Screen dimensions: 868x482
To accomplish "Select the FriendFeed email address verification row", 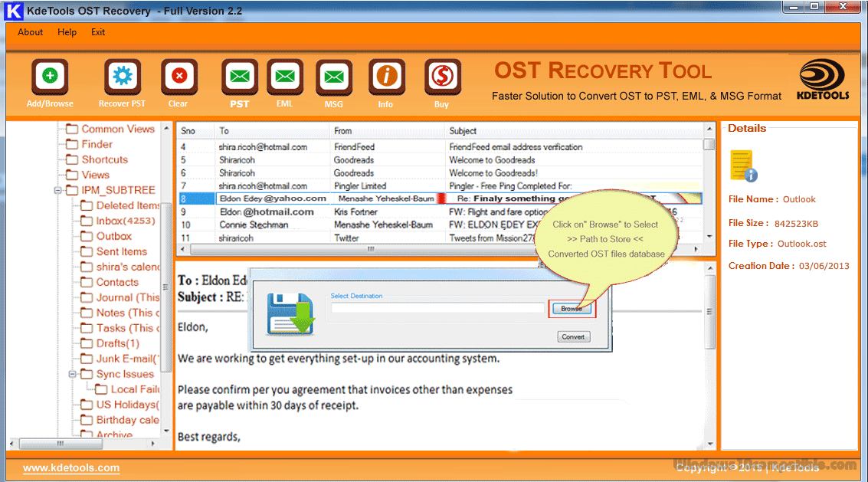I will pyautogui.click(x=440, y=147).
